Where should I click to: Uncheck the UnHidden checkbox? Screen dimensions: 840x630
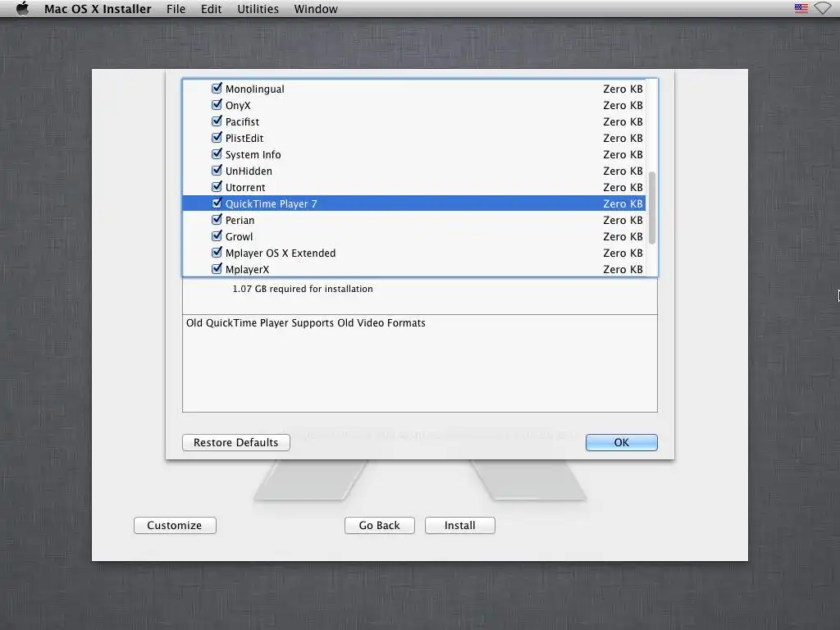pyautogui.click(x=217, y=171)
